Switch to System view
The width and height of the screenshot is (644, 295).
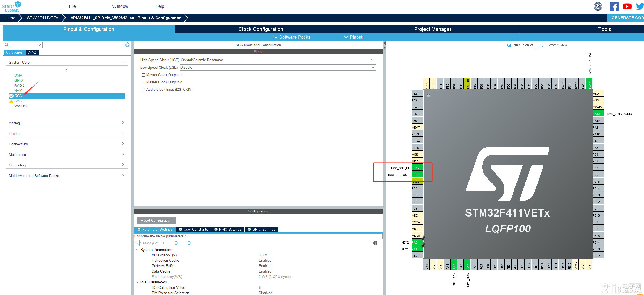coord(555,45)
